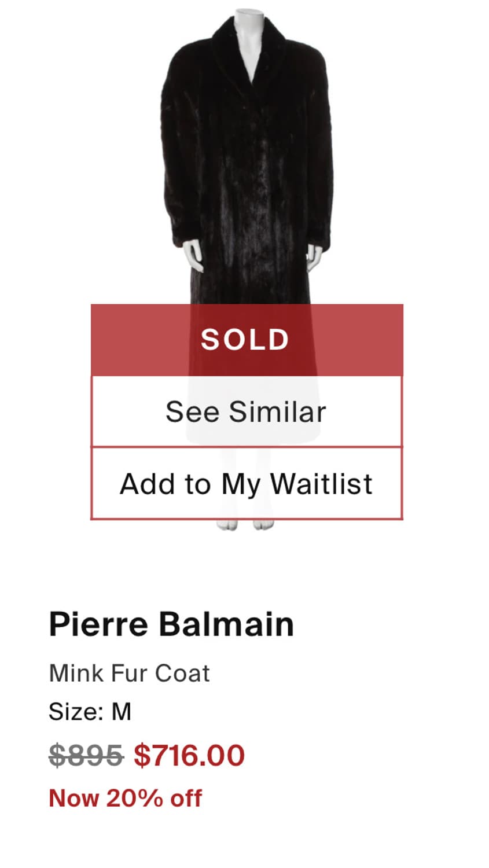Click the Now 20% off label
This screenshot has width=489, height=868.
pos(125,798)
